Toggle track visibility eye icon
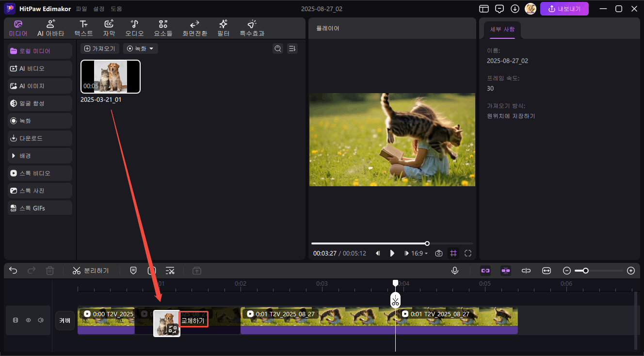This screenshot has width=644, height=356. (x=29, y=320)
